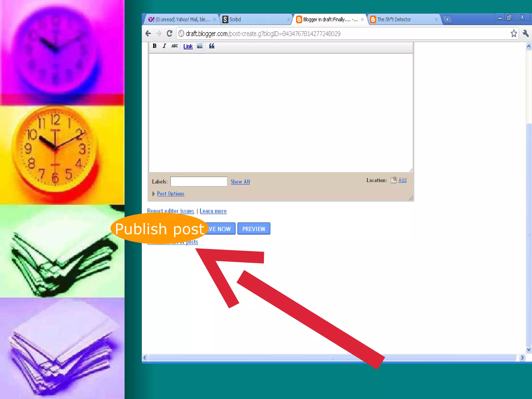The width and height of the screenshot is (532, 399).
Task: Click the Italic formatting icon
Action: pos(164,46)
